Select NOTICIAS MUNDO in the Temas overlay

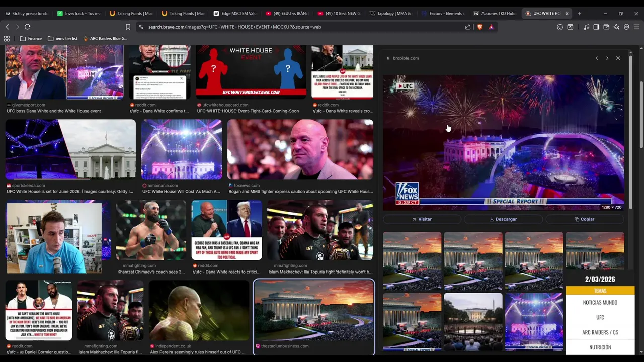tap(600, 303)
